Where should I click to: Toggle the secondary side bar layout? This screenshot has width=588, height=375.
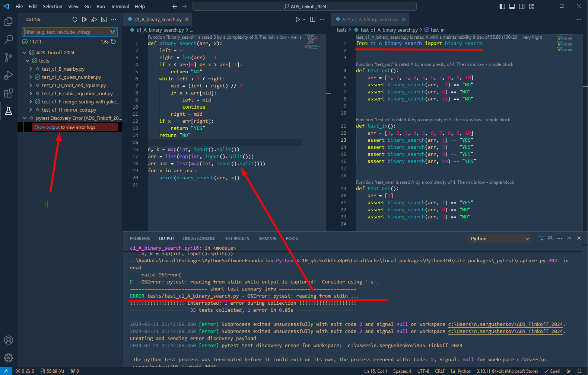point(522,6)
